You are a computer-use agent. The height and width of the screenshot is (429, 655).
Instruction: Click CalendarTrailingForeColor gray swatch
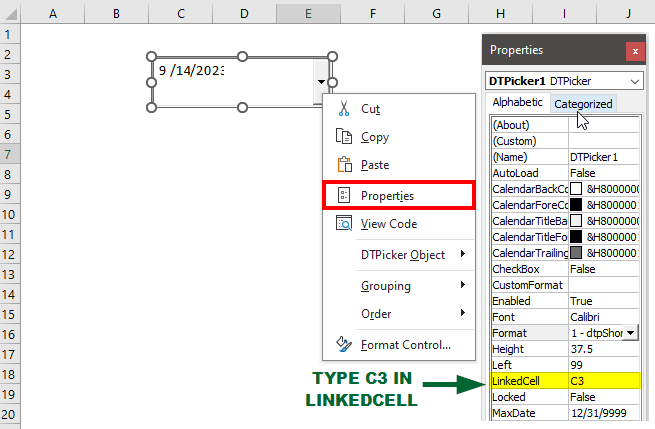(576, 253)
